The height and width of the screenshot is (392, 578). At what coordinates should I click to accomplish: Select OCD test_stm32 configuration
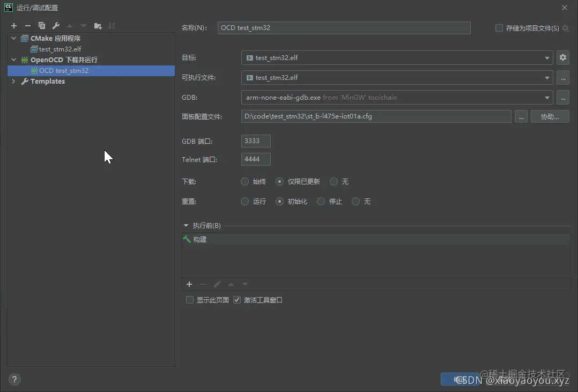click(x=91, y=70)
